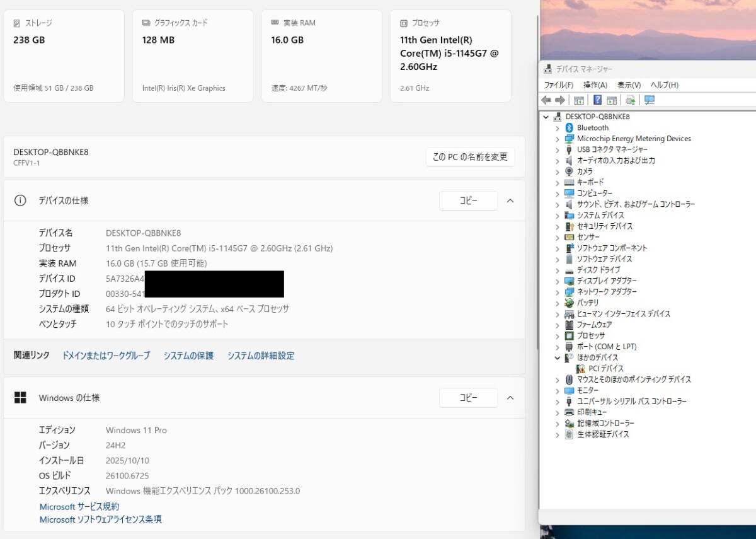Open the 表示(V) menu

click(x=629, y=84)
